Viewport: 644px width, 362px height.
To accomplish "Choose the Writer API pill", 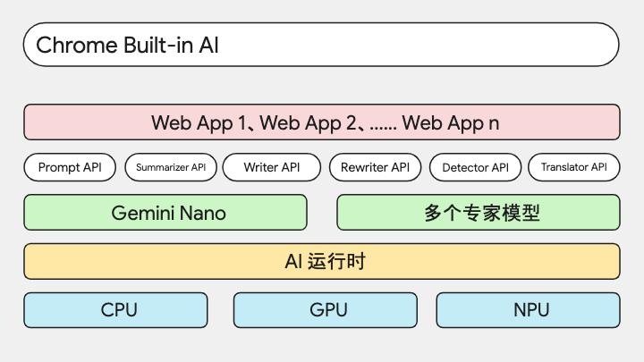I will pyautogui.click(x=272, y=167).
